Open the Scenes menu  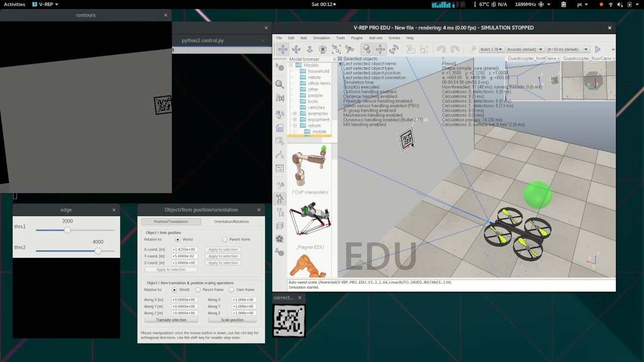(x=394, y=38)
